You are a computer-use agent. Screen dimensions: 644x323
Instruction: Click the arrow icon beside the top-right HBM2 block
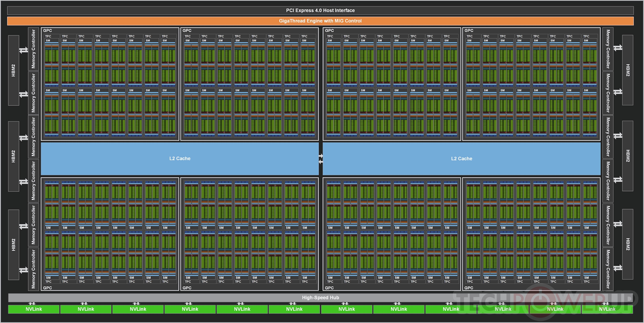coord(618,48)
